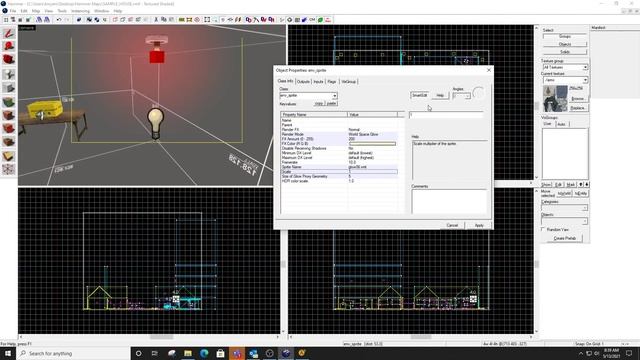640x360 pixels.
Task: Switch to the Inputs tab
Action: click(318, 82)
